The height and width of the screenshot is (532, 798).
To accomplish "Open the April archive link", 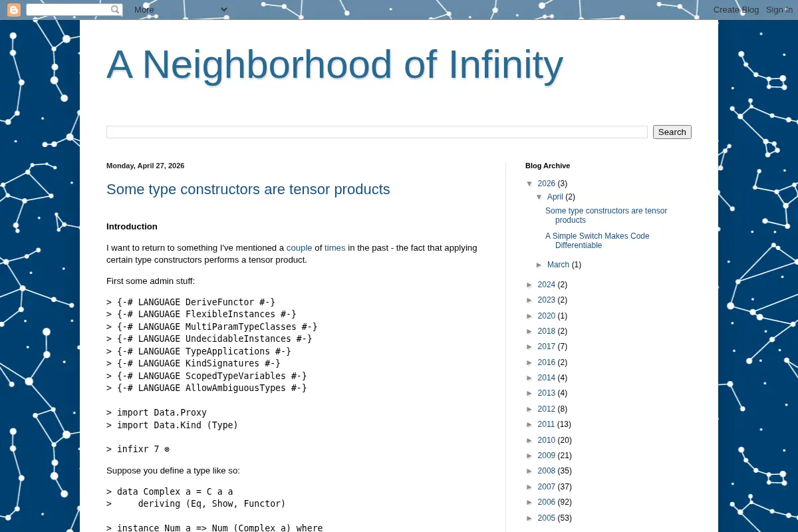I will (x=555, y=197).
